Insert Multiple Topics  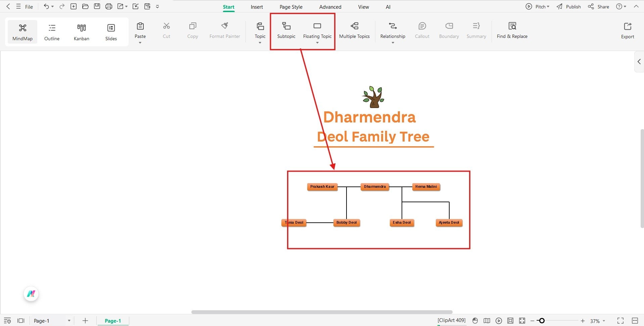(x=354, y=31)
